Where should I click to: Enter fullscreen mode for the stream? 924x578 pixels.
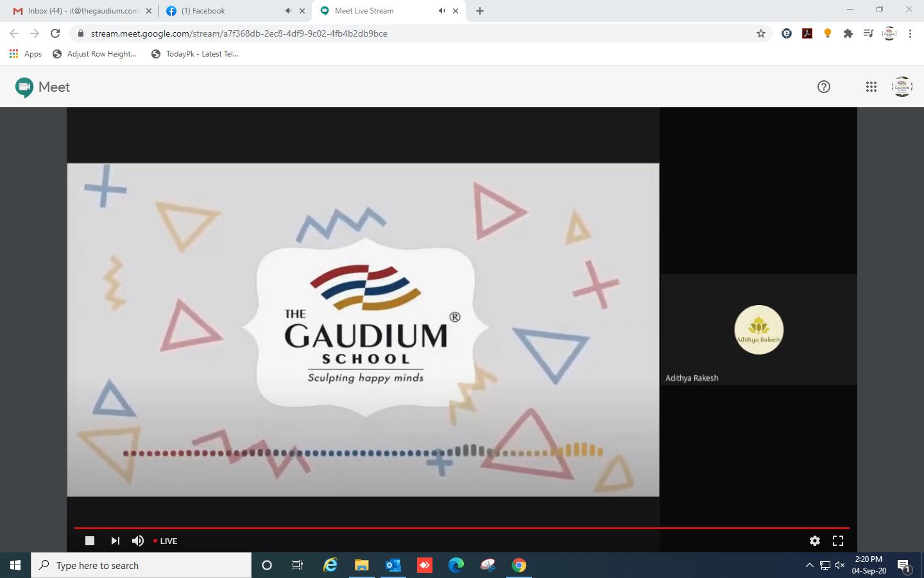tap(838, 541)
